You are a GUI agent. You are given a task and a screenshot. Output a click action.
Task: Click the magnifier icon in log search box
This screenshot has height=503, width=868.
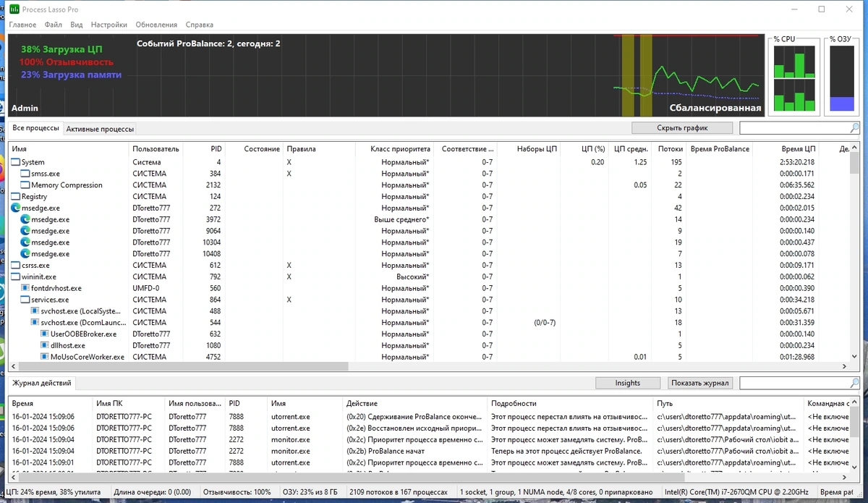tap(855, 383)
